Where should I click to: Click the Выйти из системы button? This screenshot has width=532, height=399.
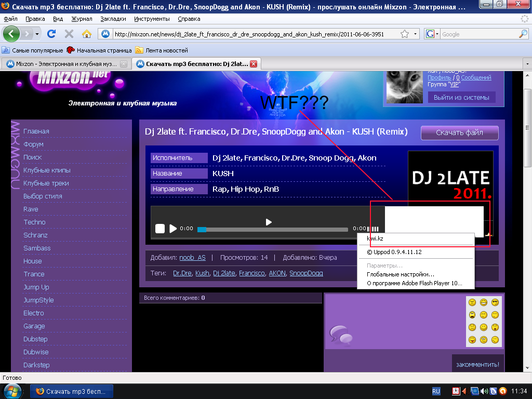(x=461, y=97)
